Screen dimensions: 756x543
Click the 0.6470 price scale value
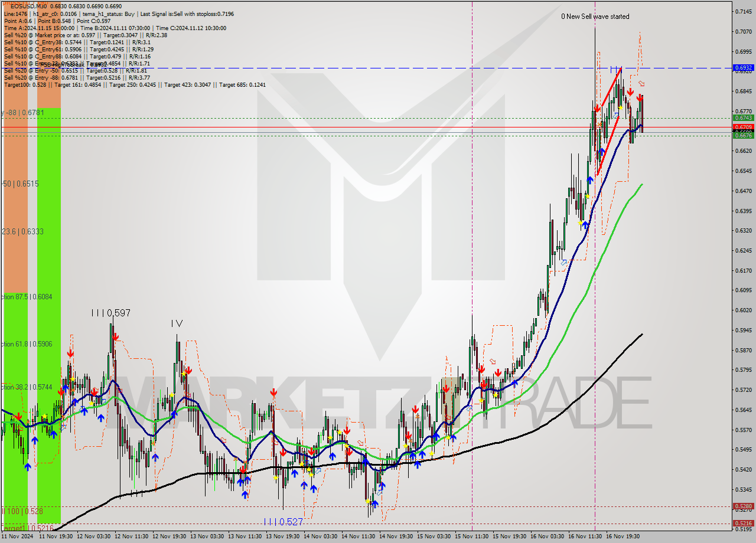coord(744,191)
